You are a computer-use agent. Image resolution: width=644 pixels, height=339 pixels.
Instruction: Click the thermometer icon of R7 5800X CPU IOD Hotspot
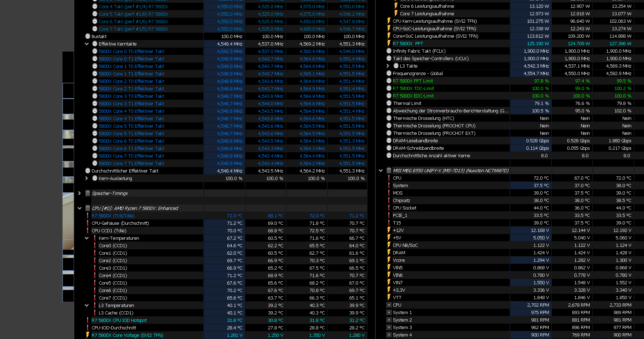point(88,320)
